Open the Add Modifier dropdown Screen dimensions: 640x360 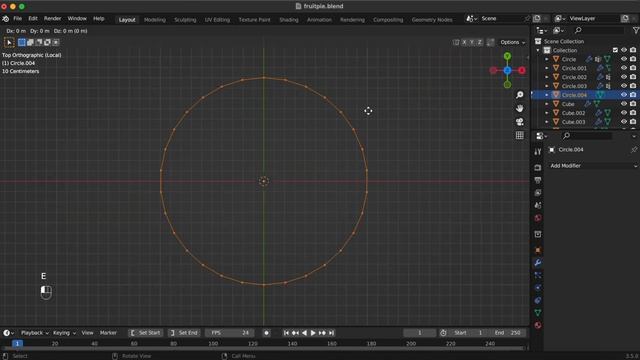tap(593, 166)
